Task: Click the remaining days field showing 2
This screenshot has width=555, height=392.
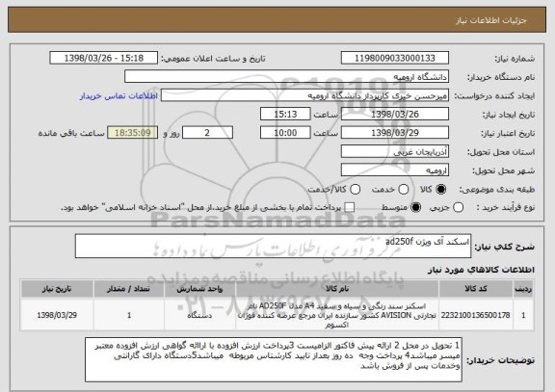Action: (207, 133)
